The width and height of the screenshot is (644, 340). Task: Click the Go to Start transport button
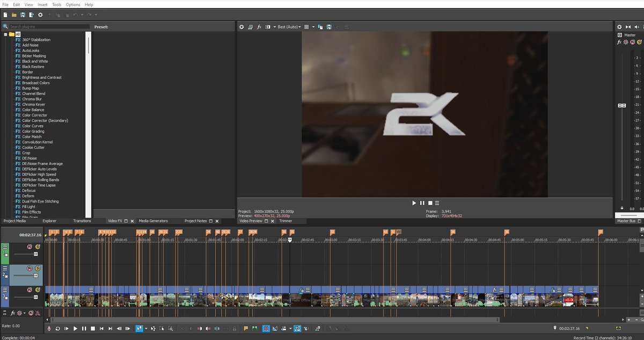(x=101, y=328)
